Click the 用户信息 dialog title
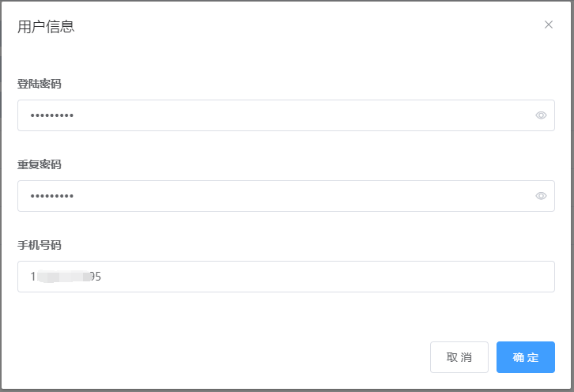 tap(46, 27)
